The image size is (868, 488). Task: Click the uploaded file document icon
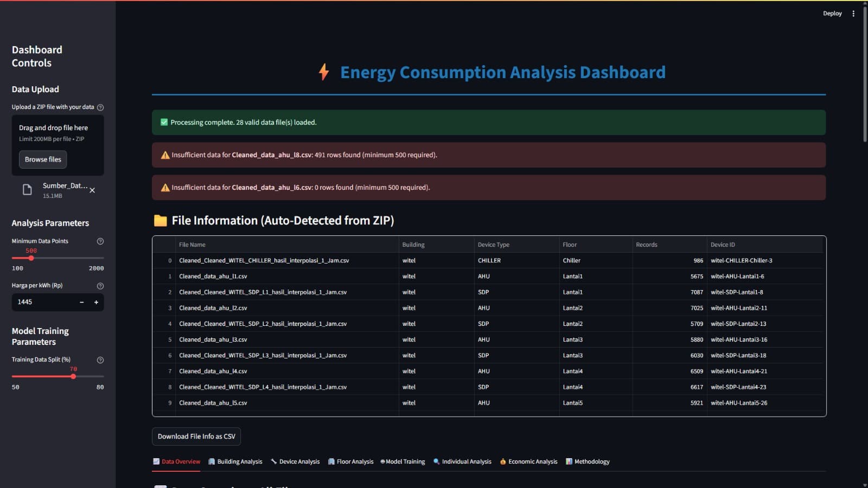point(27,190)
